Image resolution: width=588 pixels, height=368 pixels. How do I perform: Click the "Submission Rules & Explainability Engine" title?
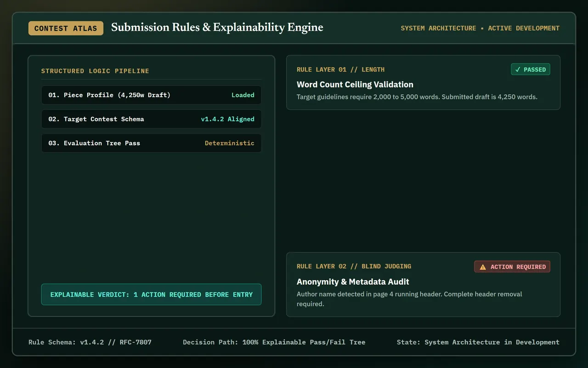point(217,28)
